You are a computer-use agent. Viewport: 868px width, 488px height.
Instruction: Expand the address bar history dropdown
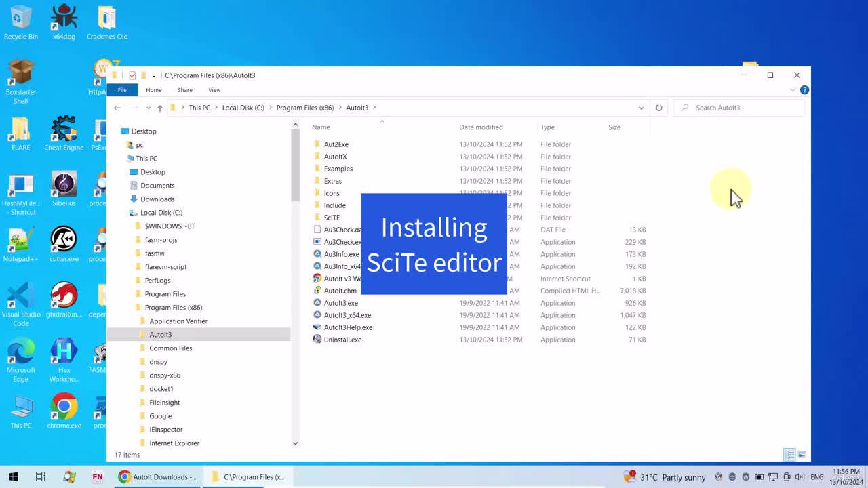point(642,108)
